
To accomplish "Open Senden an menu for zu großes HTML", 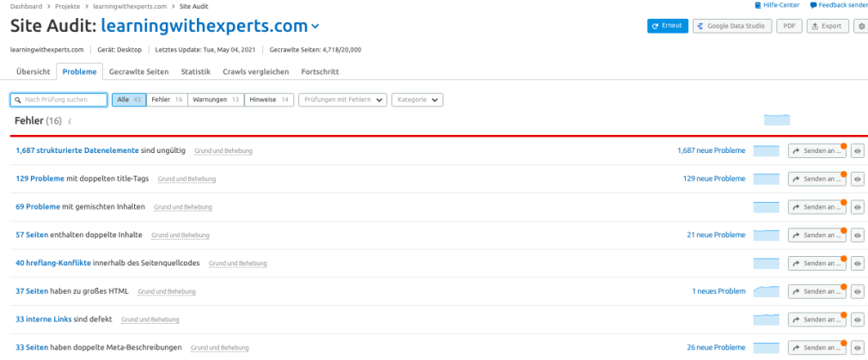I will click(817, 291).
